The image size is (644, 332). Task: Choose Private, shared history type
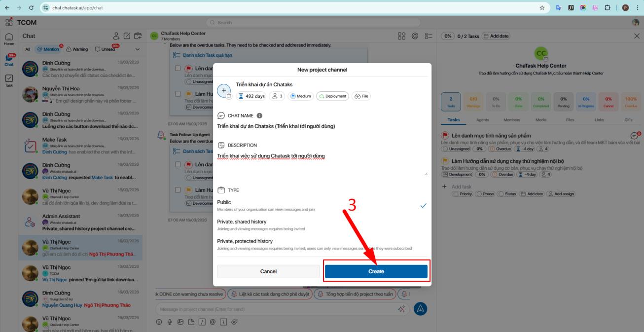pos(322,225)
